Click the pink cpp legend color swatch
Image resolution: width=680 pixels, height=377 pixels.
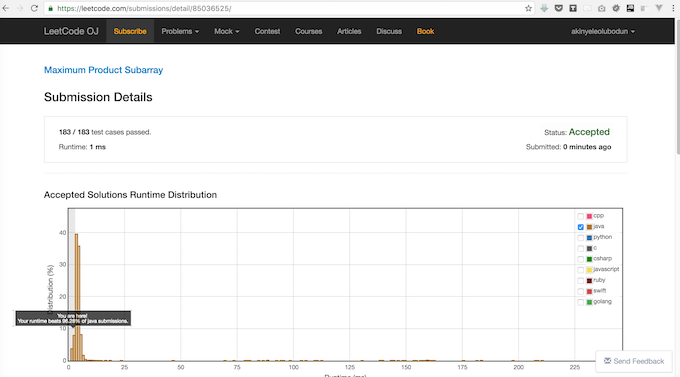click(x=589, y=216)
